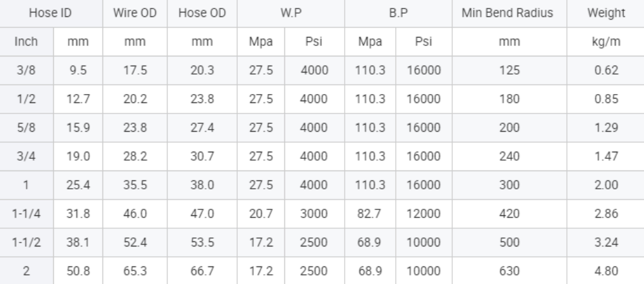
Task: Click the 82.7 Mpa burst pressure cell
Action: pos(370,214)
